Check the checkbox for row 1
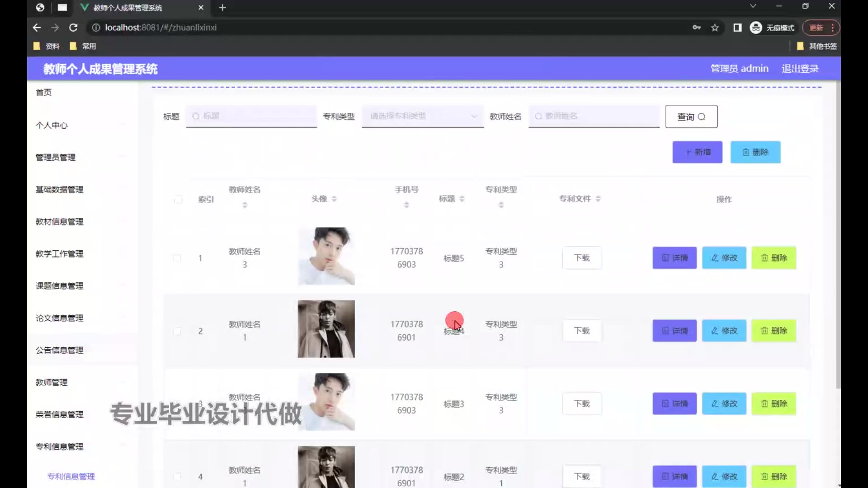This screenshot has width=868, height=488. pyautogui.click(x=177, y=258)
